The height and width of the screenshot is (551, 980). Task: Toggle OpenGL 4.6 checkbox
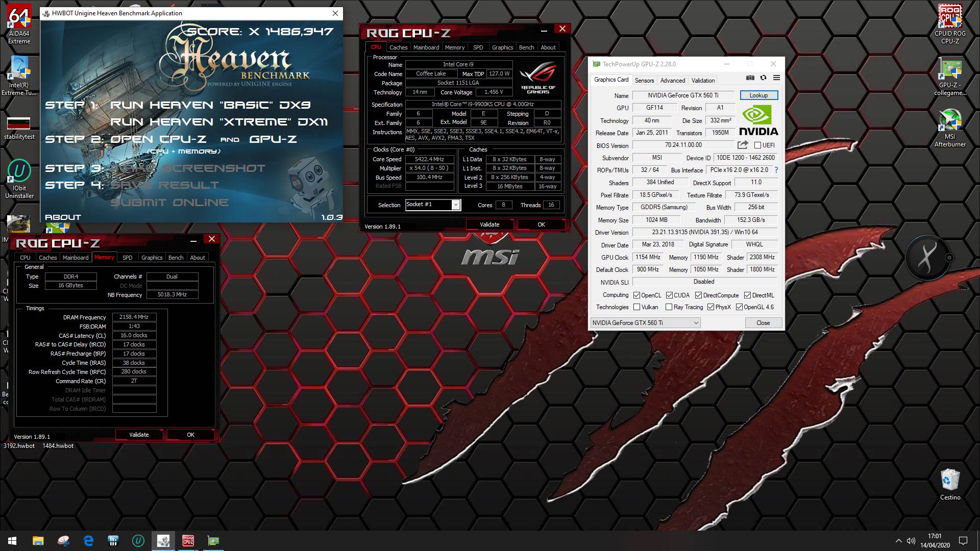[x=739, y=307]
